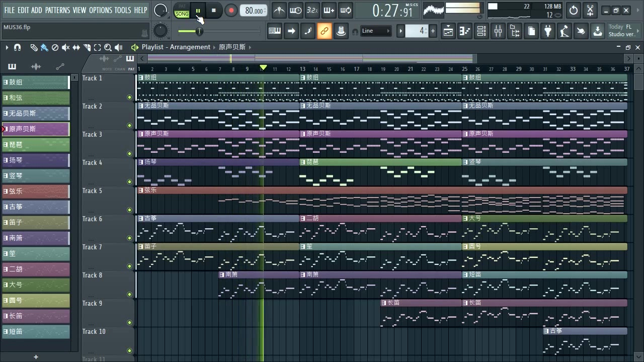The height and width of the screenshot is (362, 644).
Task: Open the Tools menu
Action: click(x=122, y=10)
